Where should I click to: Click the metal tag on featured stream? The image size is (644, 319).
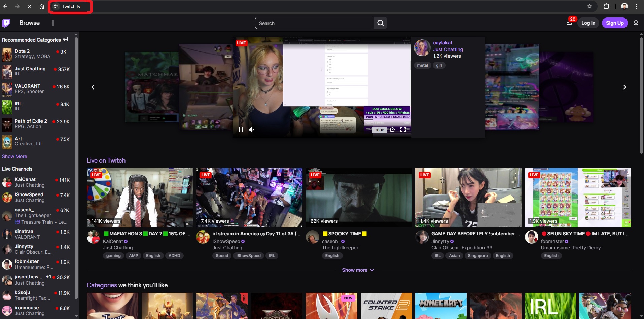tap(422, 65)
